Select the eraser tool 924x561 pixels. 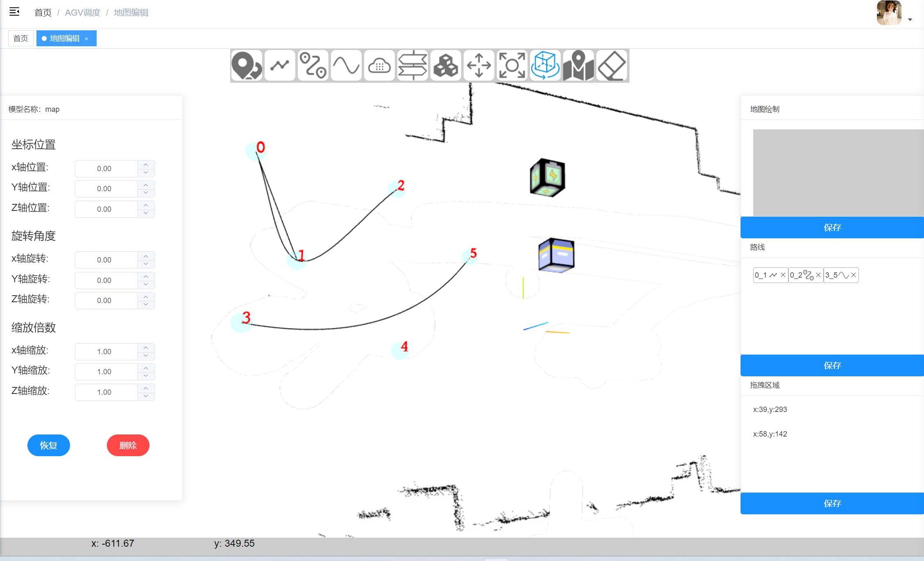(x=611, y=66)
